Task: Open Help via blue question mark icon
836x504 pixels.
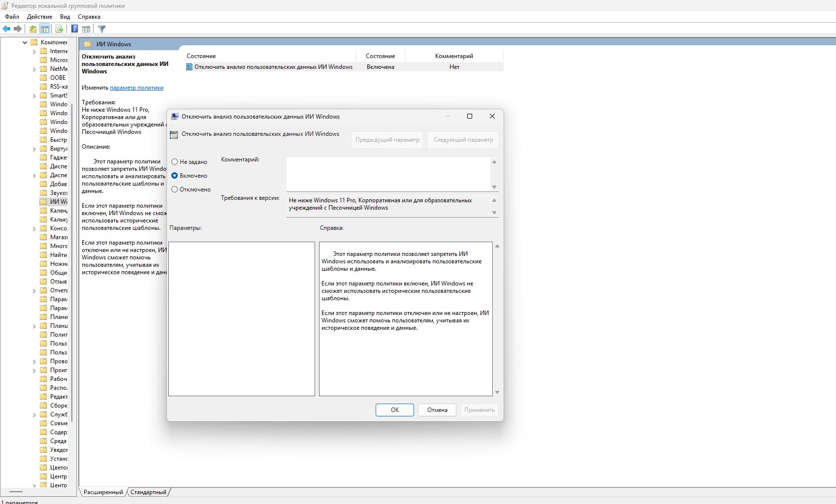Action: click(75, 29)
